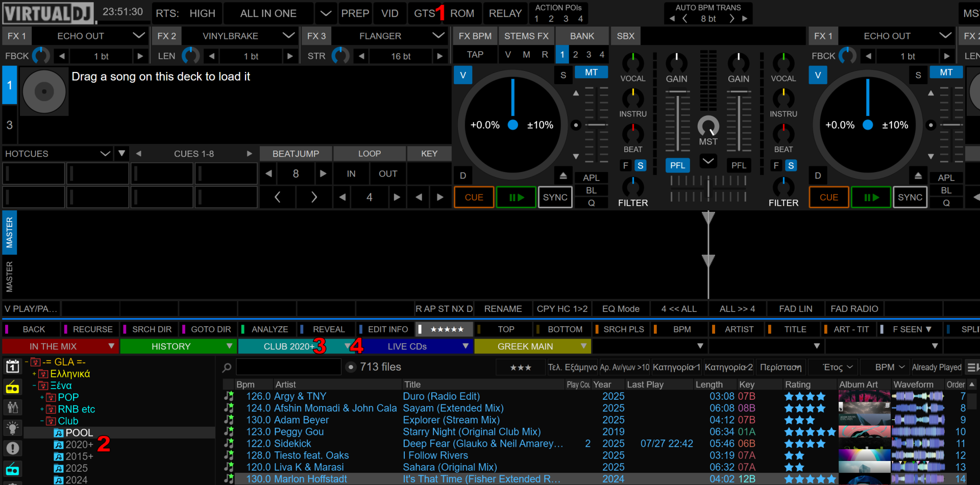Click the exclamation mark sidebar icon
980x485 pixels.
pos(12,448)
